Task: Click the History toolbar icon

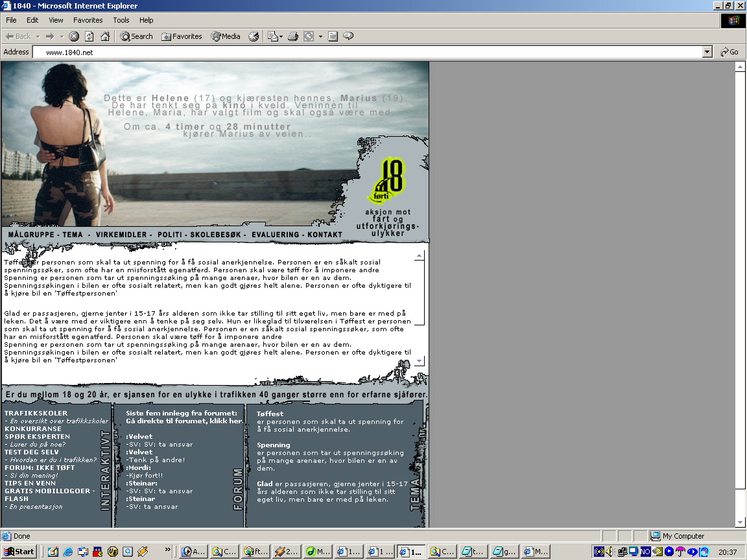Action: [x=254, y=36]
